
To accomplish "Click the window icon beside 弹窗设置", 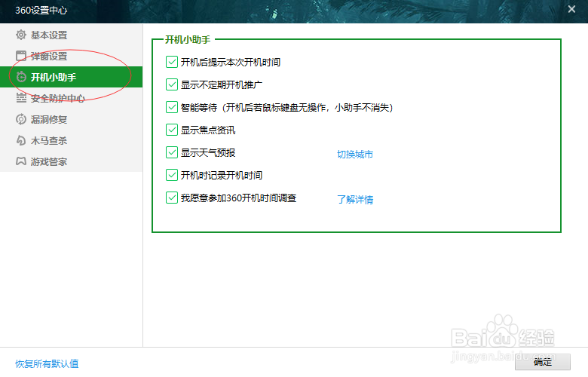I will [x=21, y=56].
